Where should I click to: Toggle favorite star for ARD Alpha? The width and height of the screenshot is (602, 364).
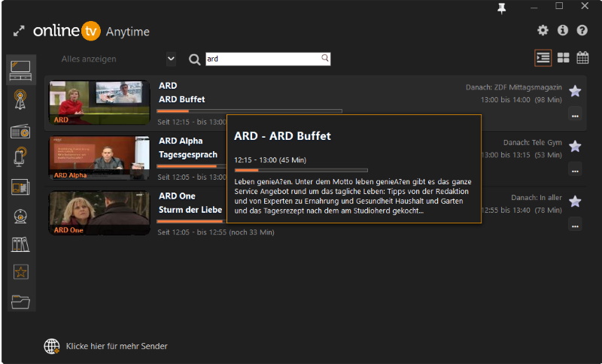point(575,147)
